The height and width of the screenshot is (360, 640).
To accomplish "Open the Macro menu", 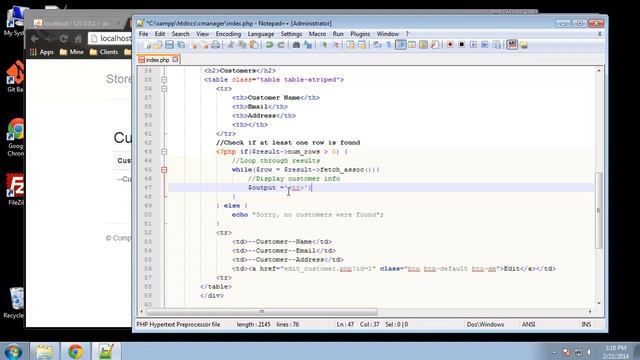I will point(317,34).
